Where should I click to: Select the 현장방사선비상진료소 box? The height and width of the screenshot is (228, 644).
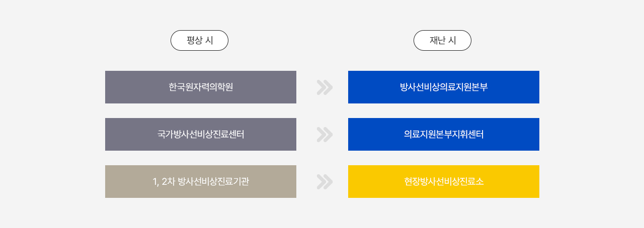pyautogui.click(x=443, y=182)
